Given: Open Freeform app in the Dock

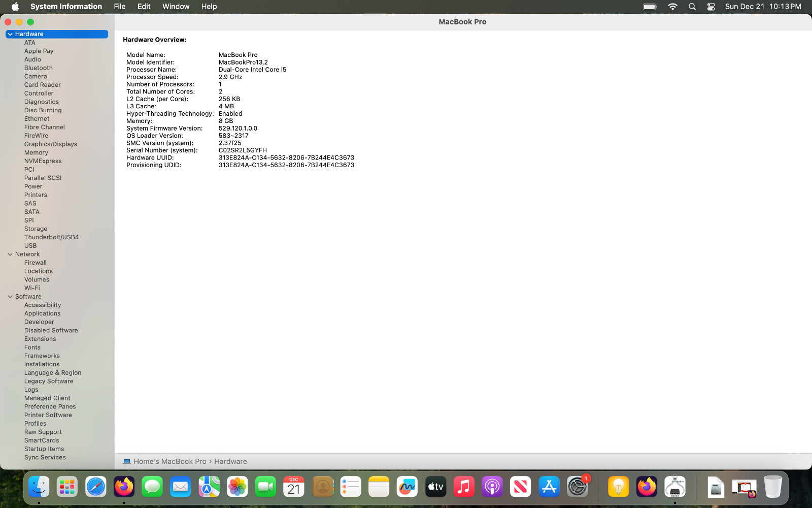Looking at the screenshot, I should (407, 487).
